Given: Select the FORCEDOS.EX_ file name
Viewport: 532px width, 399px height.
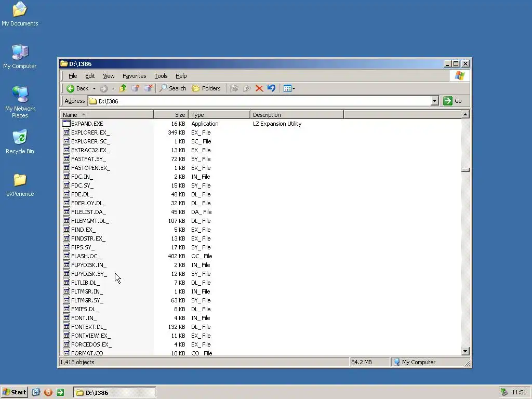Looking at the screenshot, I should tap(91, 344).
